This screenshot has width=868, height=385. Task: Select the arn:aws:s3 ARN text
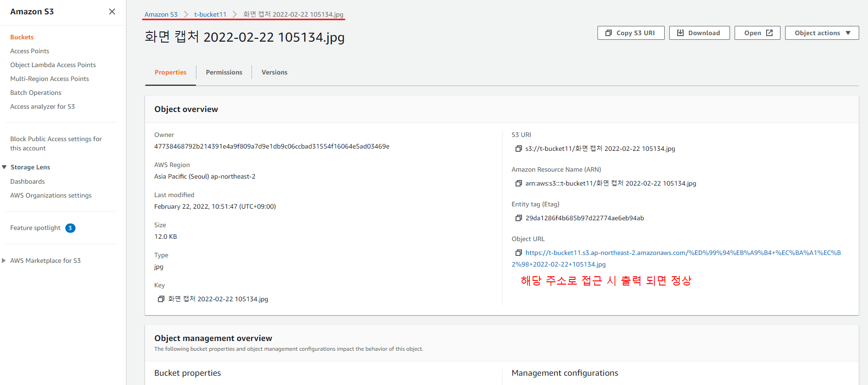(610, 183)
